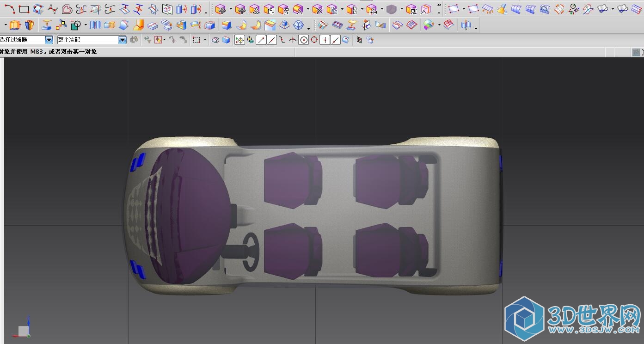The height and width of the screenshot is (344, 644).
Task: Expand dropdown beside green unite tool
Action: [x=86, y=25]
